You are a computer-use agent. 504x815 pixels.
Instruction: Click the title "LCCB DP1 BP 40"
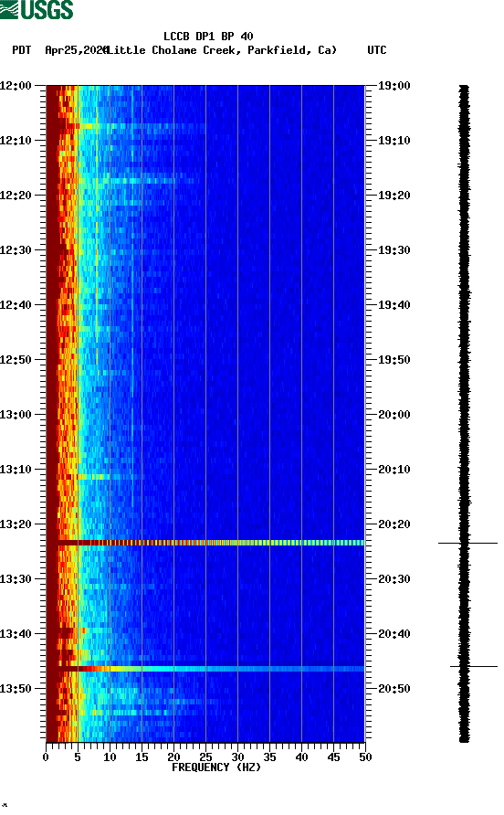pos(208,37)
